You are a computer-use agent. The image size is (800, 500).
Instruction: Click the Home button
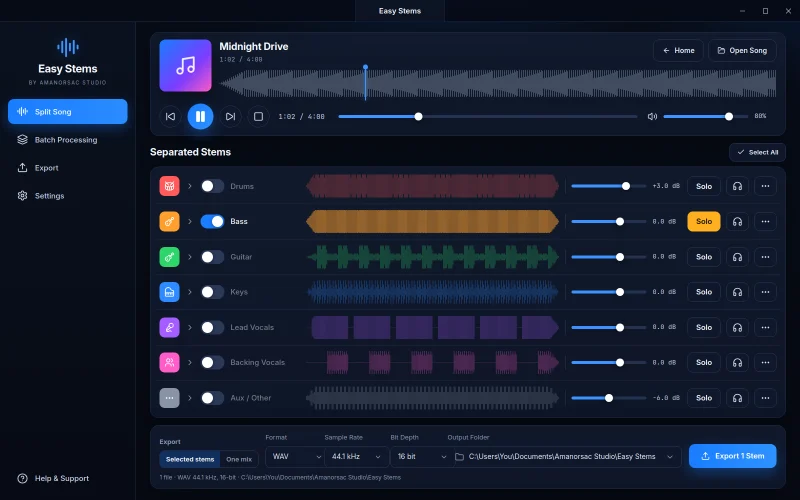click(678, 51)
